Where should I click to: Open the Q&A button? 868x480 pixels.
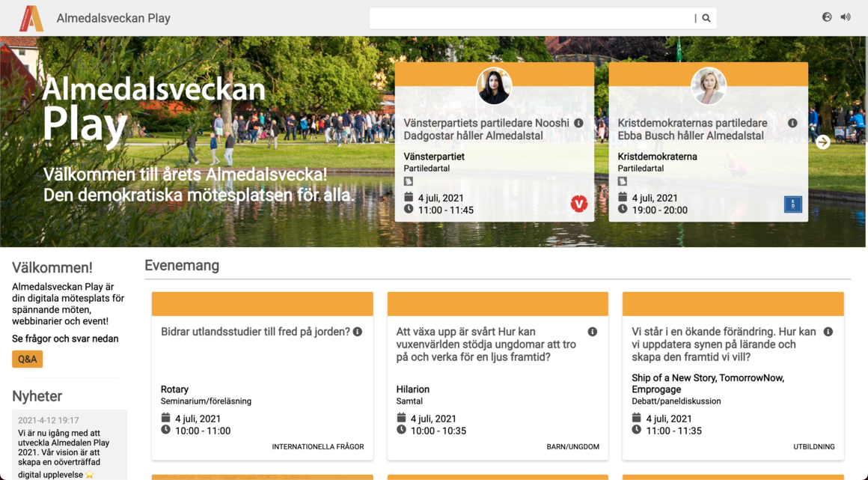click(x=27, y=359)
